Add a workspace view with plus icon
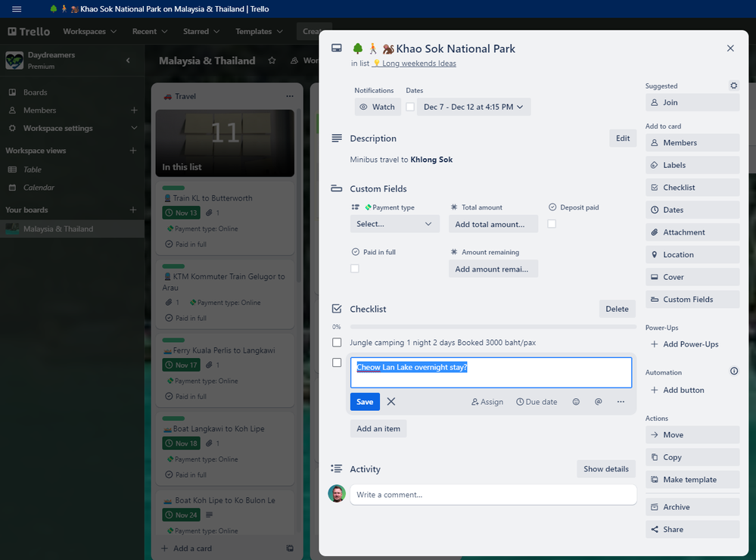Screen dimensions: 756x560 (x=133, y=151)
